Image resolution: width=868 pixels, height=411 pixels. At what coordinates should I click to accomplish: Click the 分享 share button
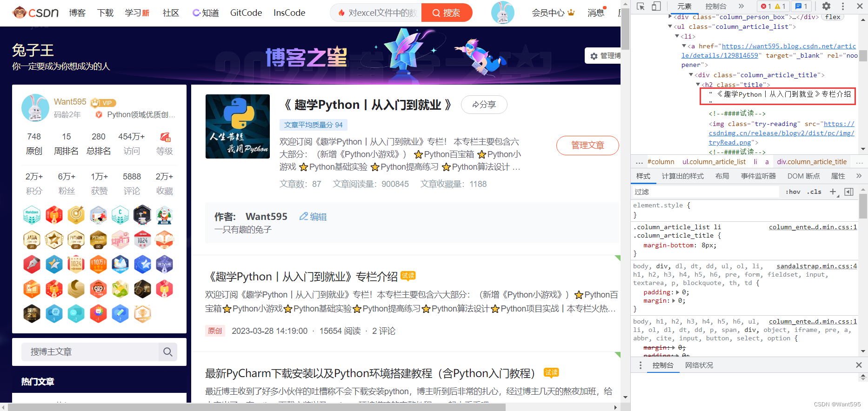[484, 105]
